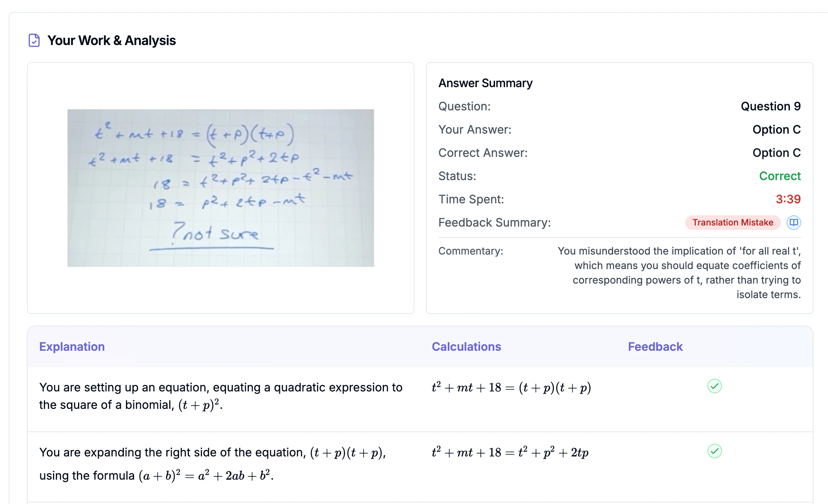Click Option C beside Correct Answer
This screenshot has width=828, height=504.
click(777, 153)
